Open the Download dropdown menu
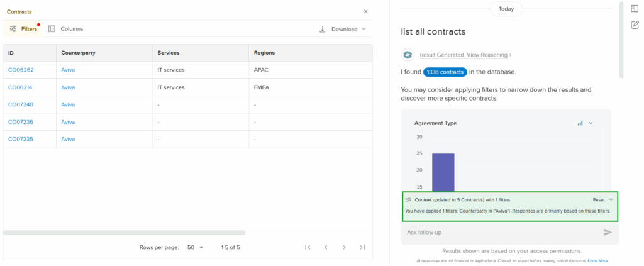 tap(343, 29)
